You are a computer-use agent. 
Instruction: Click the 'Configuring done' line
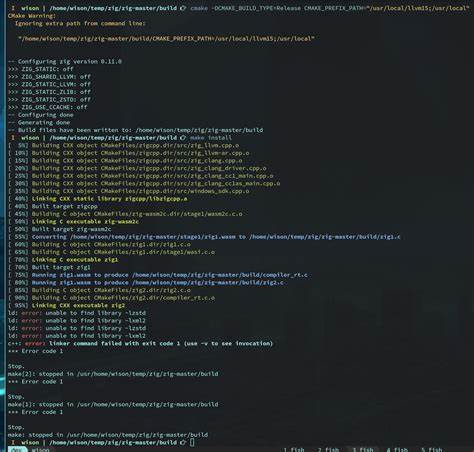coord(41,115)
